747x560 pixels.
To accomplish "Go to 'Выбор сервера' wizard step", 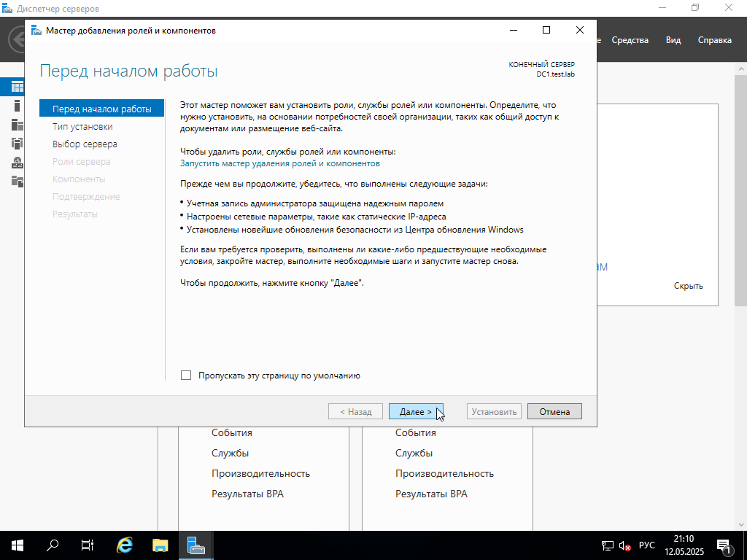I will click(85, 144).
